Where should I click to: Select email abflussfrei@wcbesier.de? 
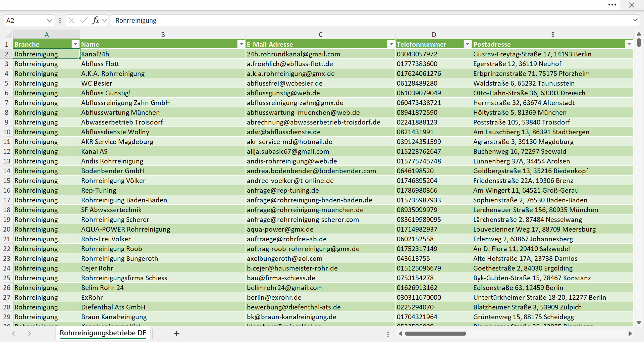pos(321,83)
